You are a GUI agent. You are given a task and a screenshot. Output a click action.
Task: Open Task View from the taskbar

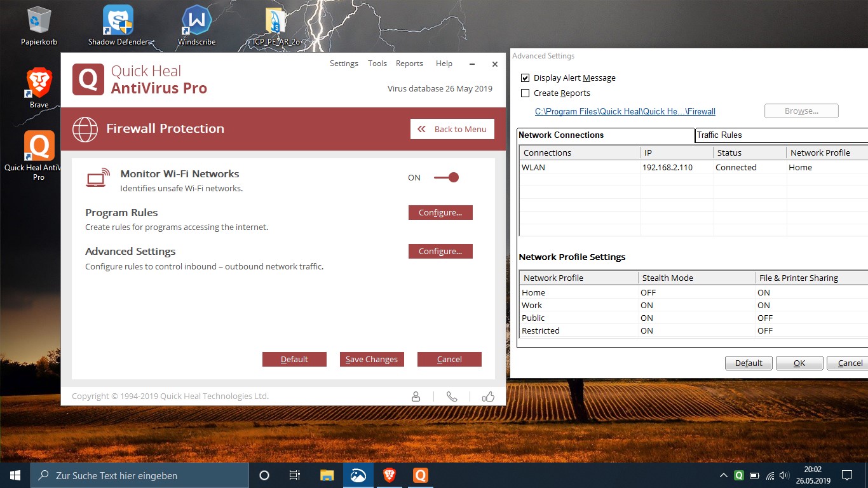coord(295,475)
